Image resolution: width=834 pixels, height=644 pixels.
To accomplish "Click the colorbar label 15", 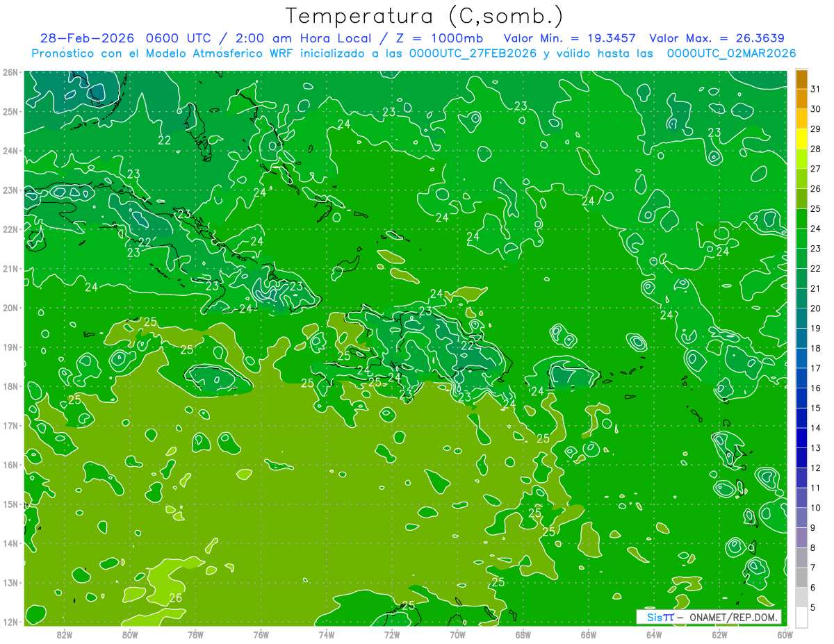I will coord(816,408).
